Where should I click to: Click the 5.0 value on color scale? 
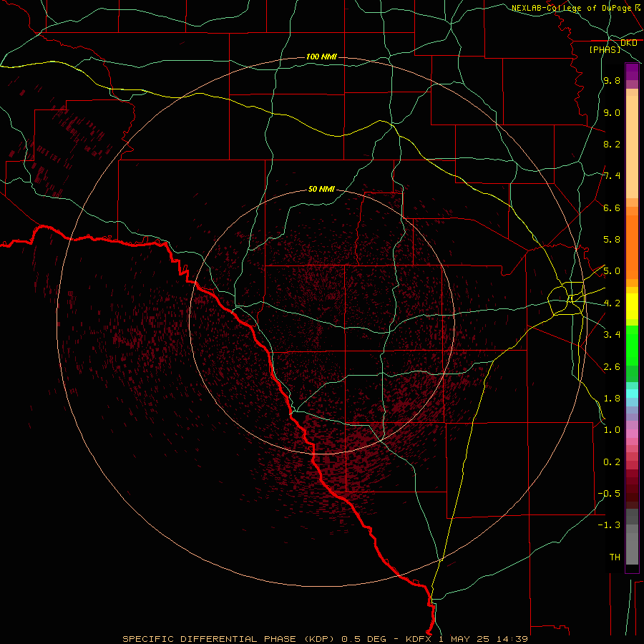612,271
